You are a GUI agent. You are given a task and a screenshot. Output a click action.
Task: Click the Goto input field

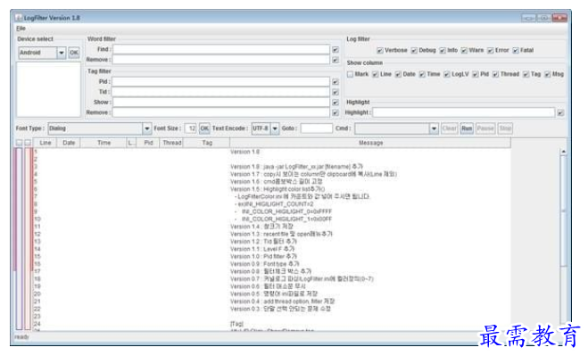[x=317, y=128]
